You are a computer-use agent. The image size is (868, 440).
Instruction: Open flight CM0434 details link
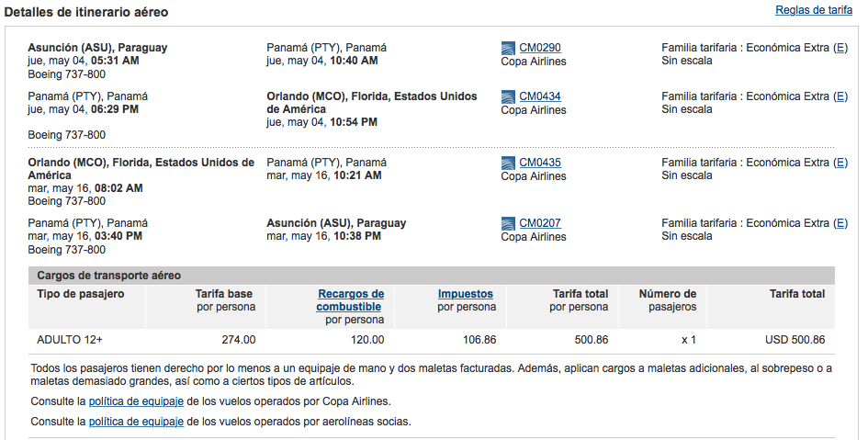pyautogui.click(x=540, y=96)
